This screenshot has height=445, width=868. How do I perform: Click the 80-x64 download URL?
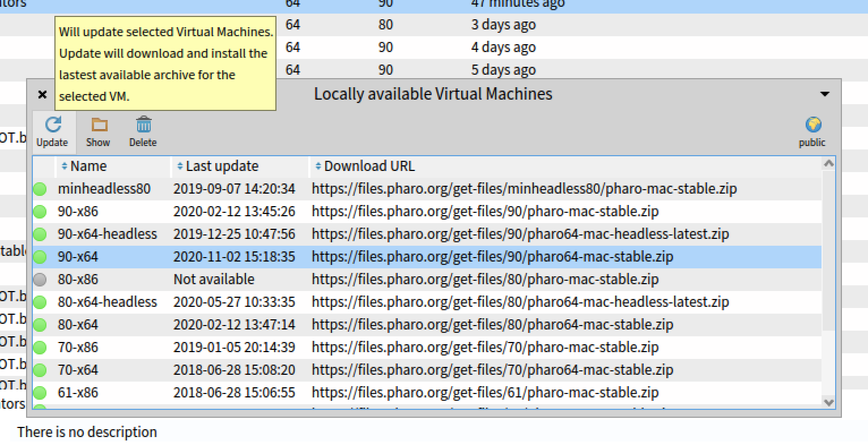point(492,325)
